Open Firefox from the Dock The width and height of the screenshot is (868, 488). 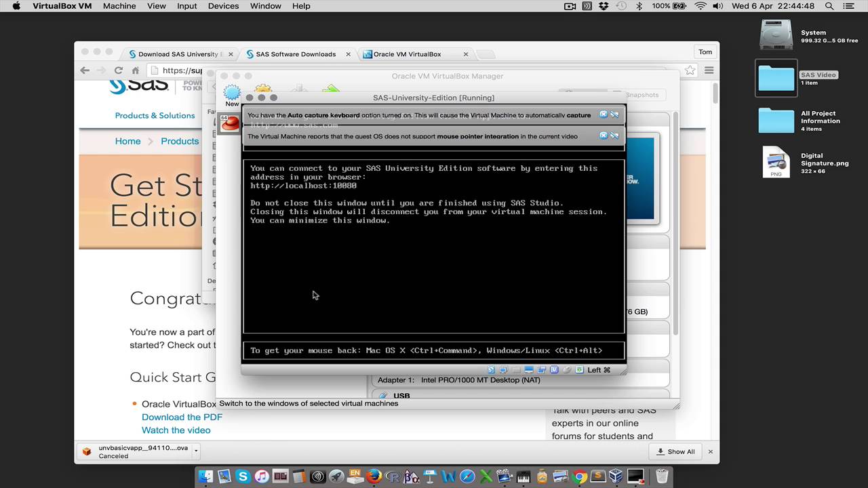point(374,476)
